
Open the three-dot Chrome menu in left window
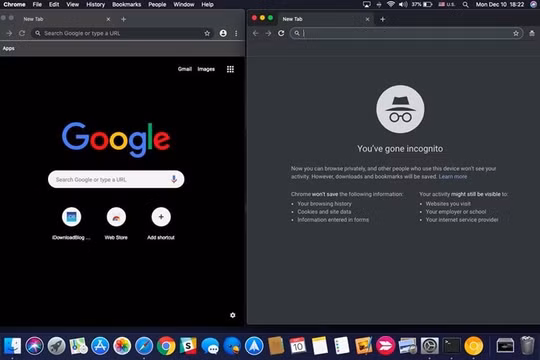236,33
